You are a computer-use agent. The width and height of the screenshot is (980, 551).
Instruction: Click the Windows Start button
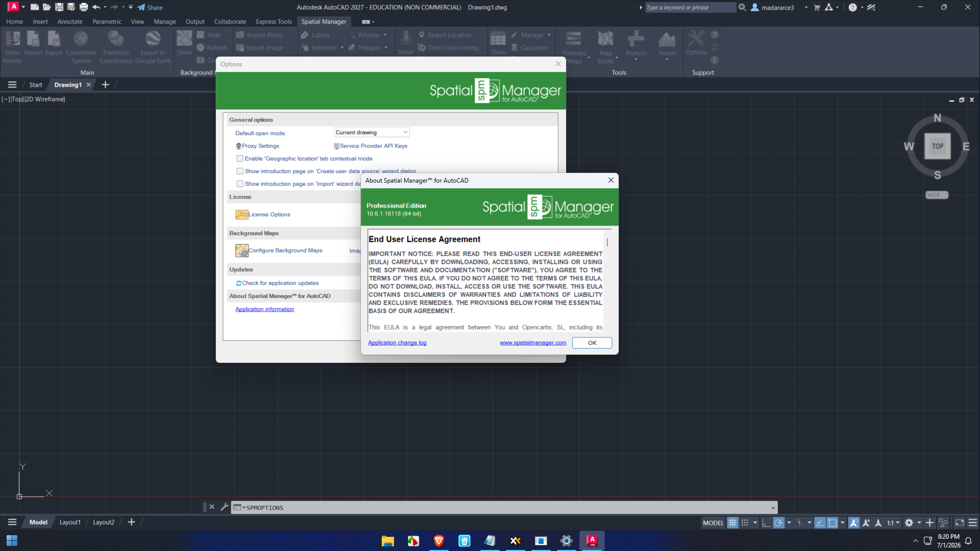tap(12, 541)
